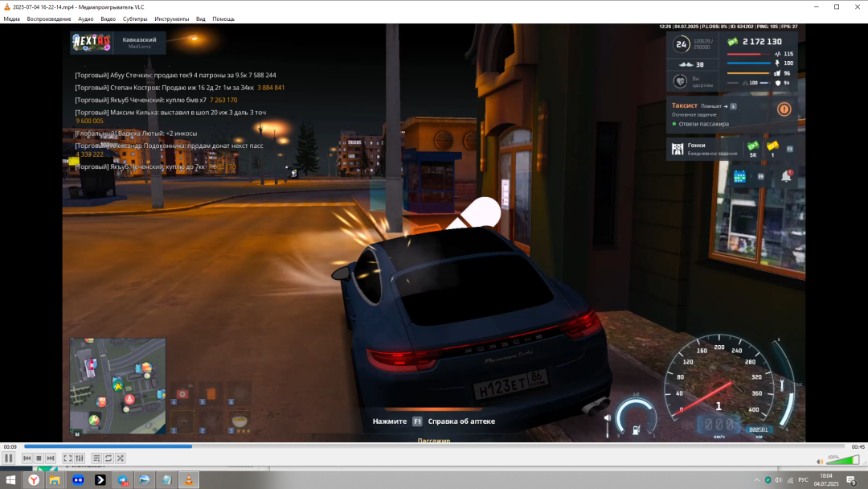868x489 pixels.
Task: Click the fuel gauge in the video
Action: pos(636,418)
